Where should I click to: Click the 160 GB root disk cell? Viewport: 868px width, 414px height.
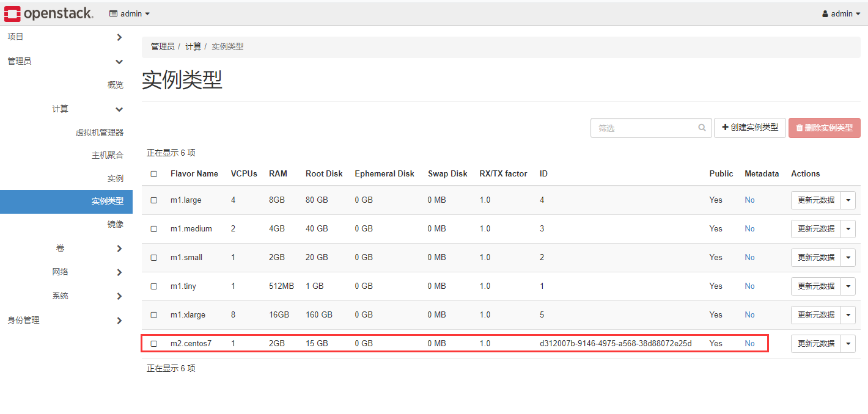click(x=319, y=315)
